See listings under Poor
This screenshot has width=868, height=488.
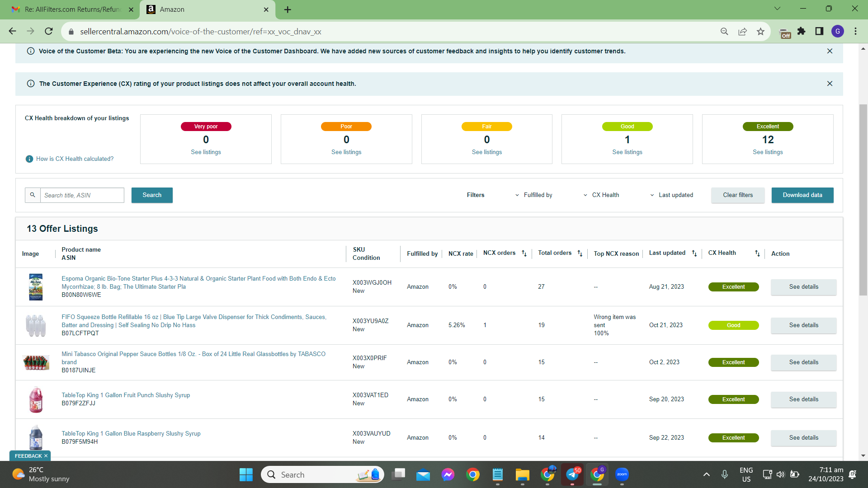click(x=346, y=152)
